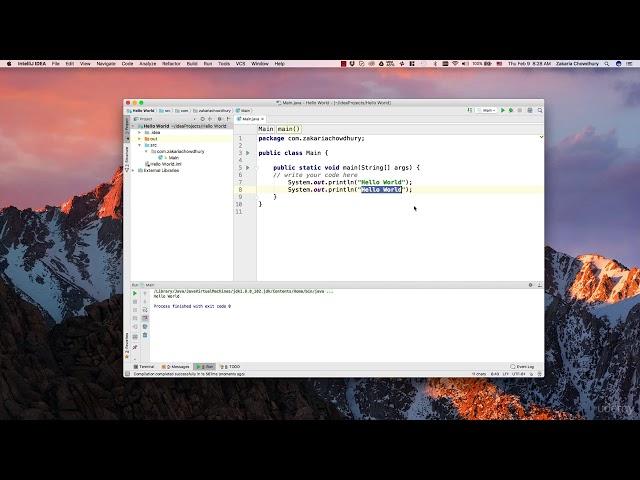
Task: Collapse the src folder
Action: (140, 145)
